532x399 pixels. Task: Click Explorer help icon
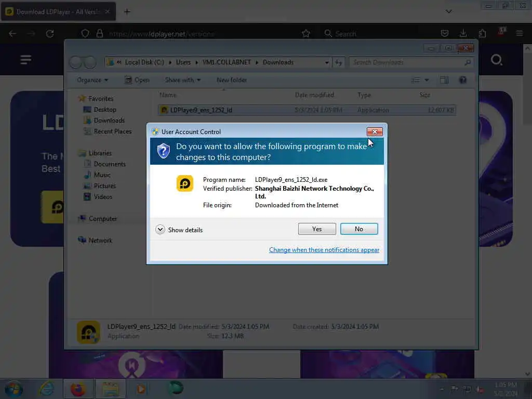[463, 80]
